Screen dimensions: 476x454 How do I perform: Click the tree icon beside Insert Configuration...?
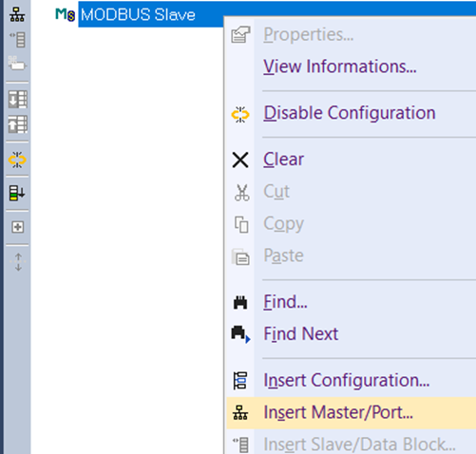[x=240, y=381]
